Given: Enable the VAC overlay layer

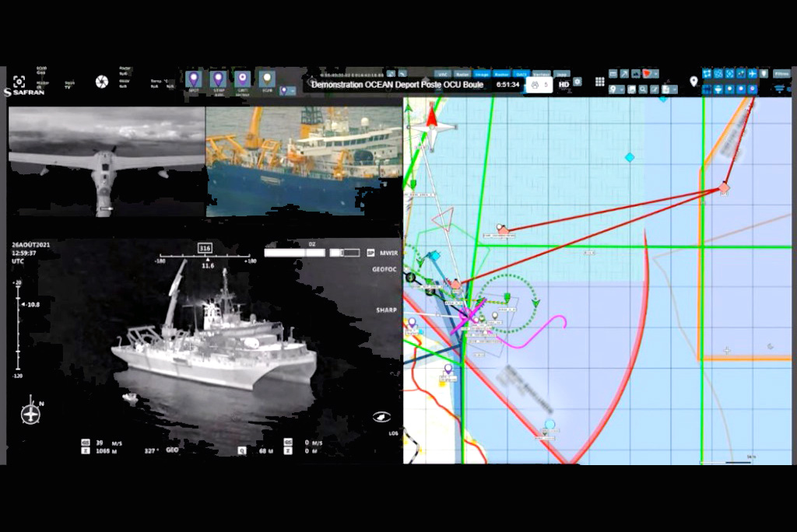Looking at the screenshot, I should pos(442,74).
